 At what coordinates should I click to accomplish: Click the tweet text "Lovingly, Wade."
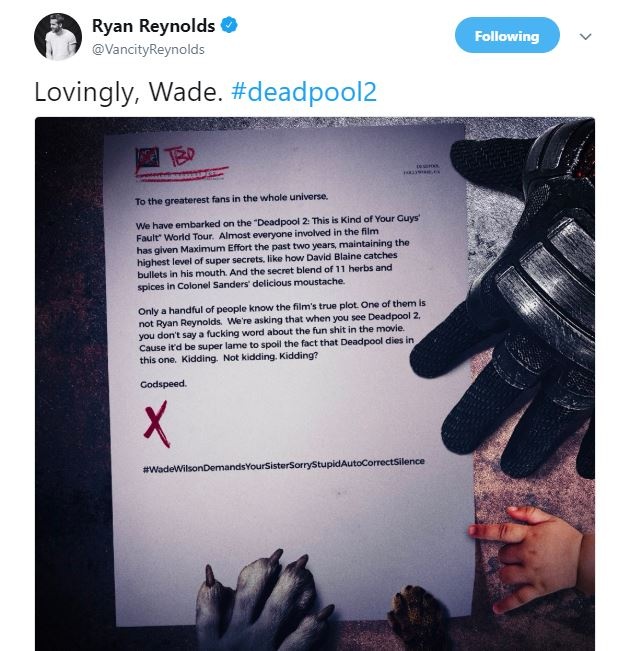tap(129, 92)
